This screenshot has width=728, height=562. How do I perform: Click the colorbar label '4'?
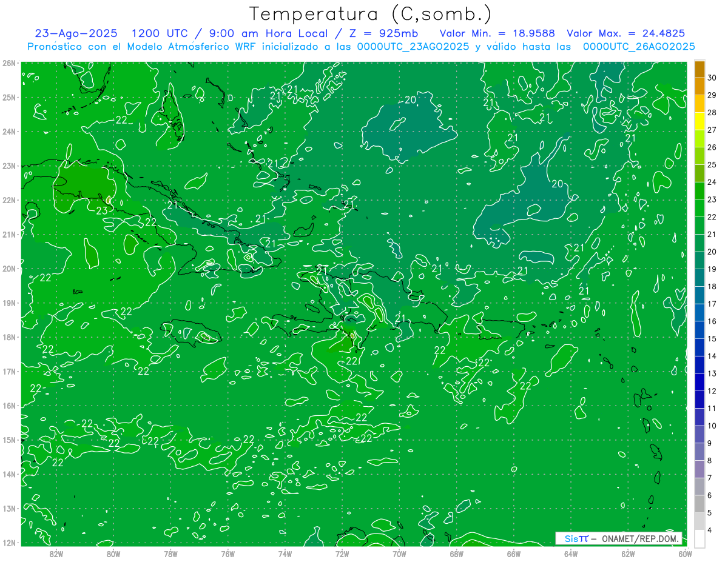(x=710, y=530)
